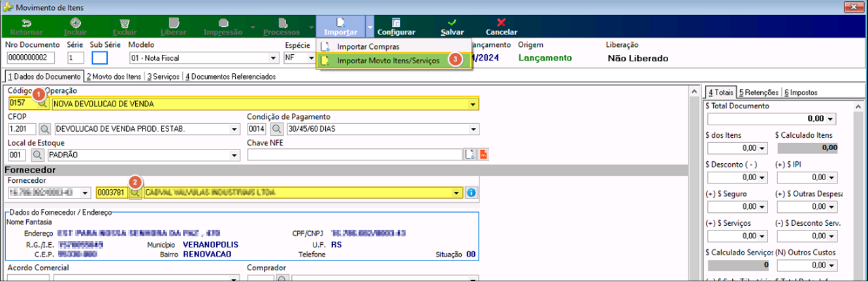This screenshot has width=868, height=282.
Task: Click the Configurar toolbar icon
Action: pyautogui.click(x=396, y=22)
